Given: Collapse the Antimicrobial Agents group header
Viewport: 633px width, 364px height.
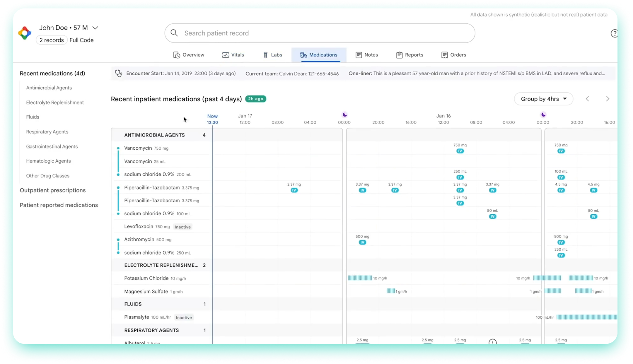Looking at the screenshot, I should [154, 135].
